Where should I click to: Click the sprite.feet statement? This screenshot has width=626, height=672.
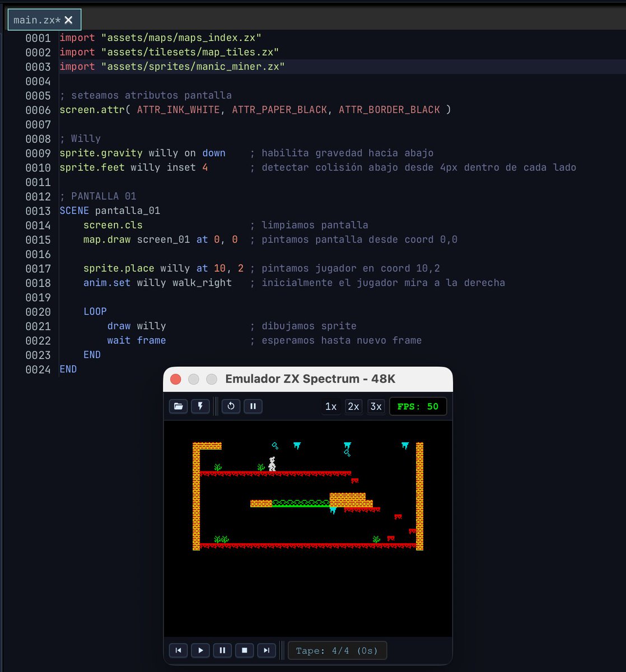tap(134, 167)
